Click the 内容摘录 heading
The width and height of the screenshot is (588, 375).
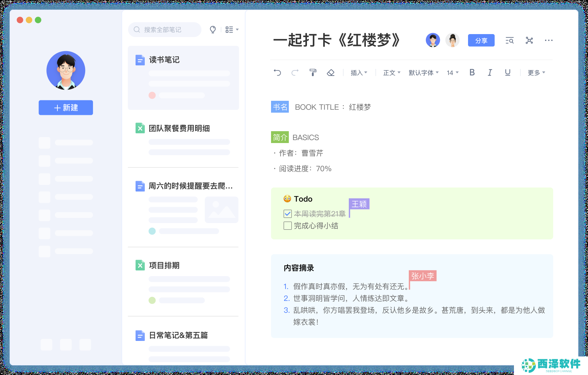(299, 268)
